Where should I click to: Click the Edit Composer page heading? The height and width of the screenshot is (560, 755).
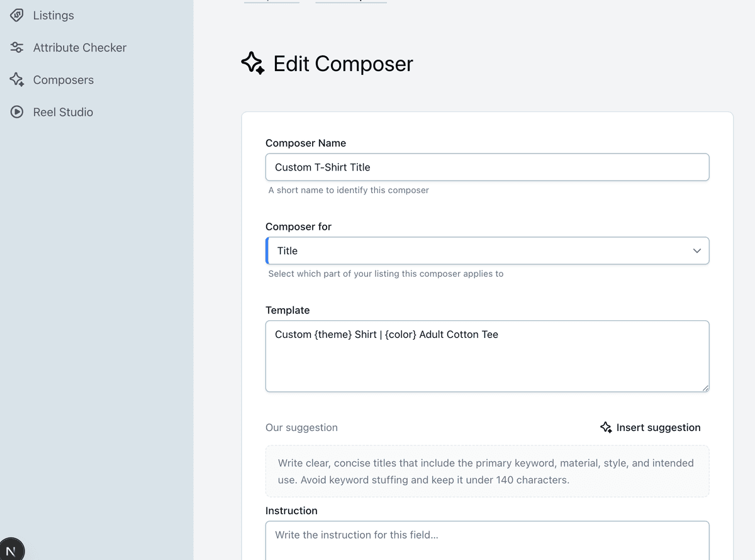[343, 63]
